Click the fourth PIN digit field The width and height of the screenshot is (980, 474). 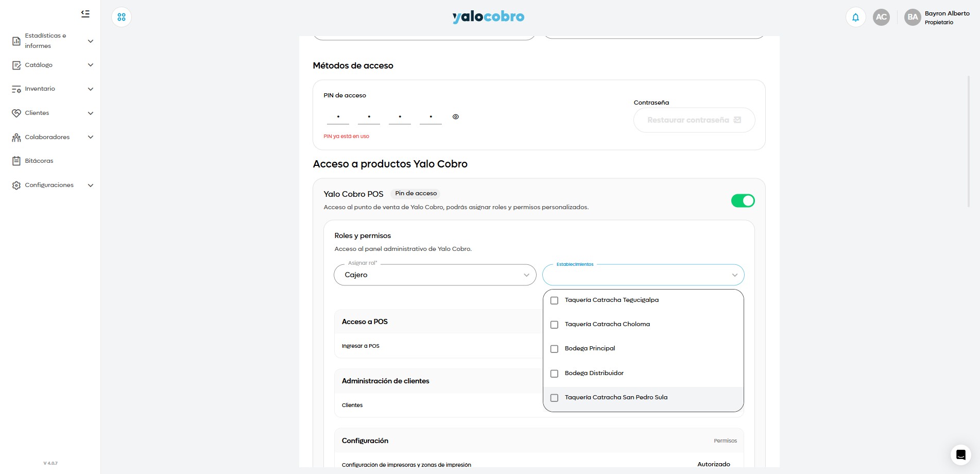tap(431, 117)
